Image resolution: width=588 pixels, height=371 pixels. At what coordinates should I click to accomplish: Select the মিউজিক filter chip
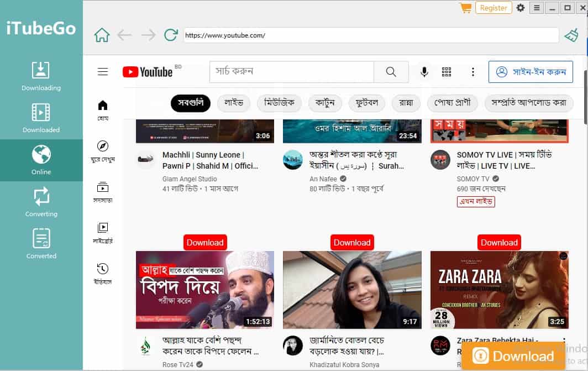pyautogui.click(x=280, y=103)
